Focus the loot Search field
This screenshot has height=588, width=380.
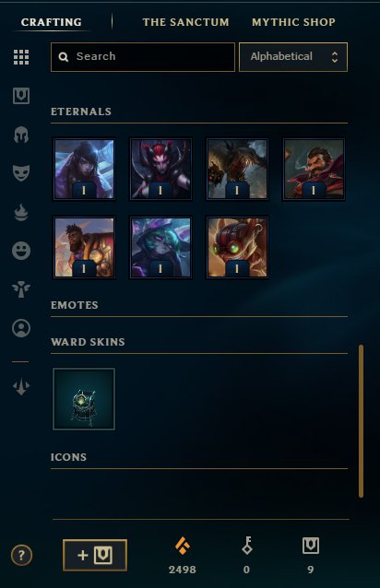pyautogui.click(x=143, y=57)
